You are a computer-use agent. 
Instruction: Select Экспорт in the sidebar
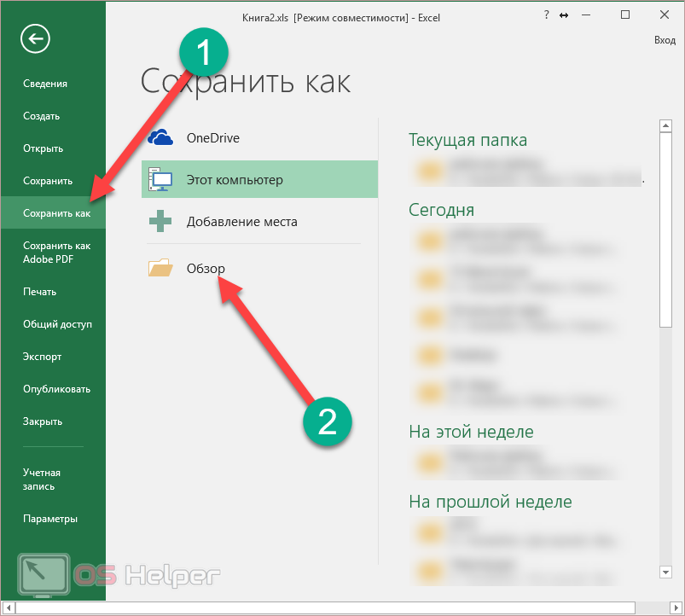43,357
